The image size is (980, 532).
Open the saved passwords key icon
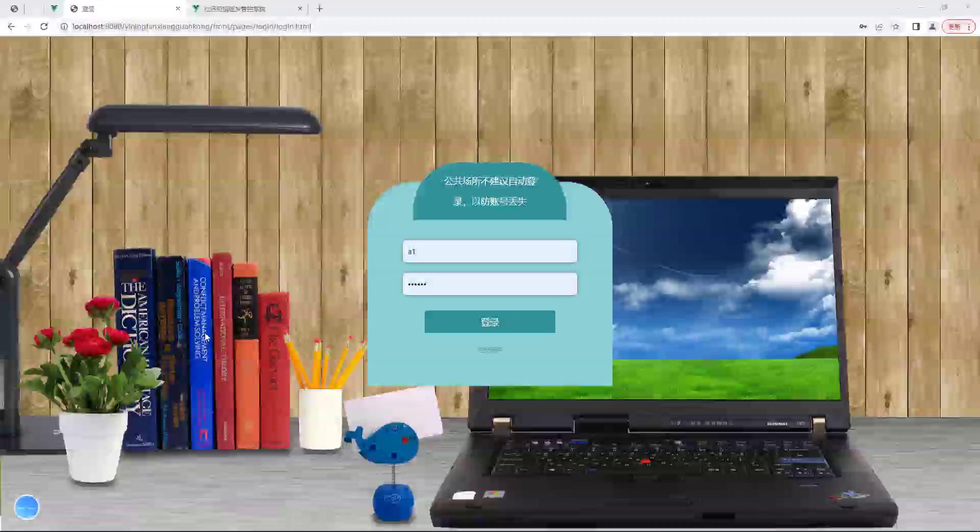(x=863, y=27)
